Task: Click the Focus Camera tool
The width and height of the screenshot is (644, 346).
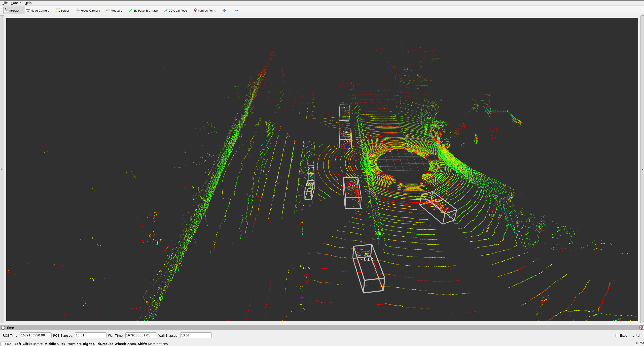Action: click(88, 11)
